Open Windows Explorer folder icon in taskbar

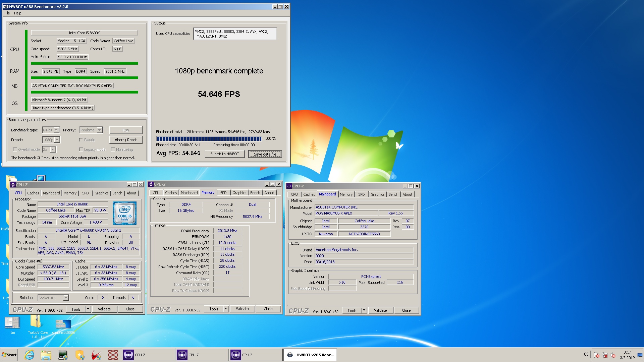[x=46, y=355]
